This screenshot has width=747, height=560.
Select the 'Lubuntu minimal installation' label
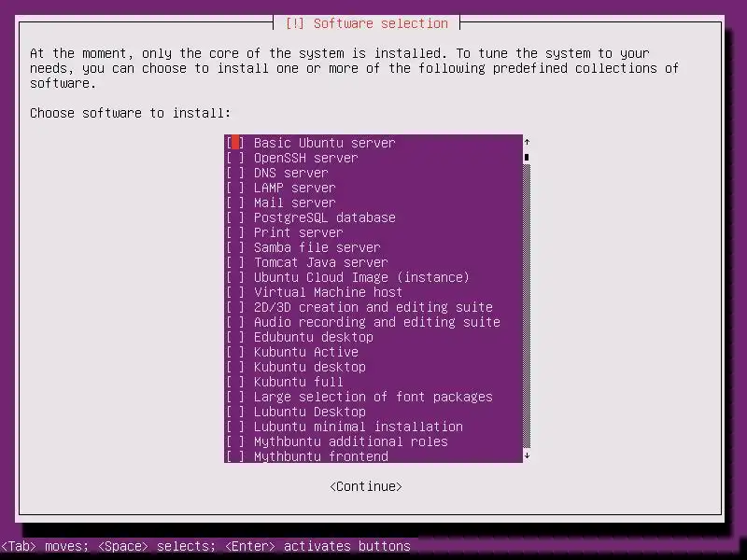(359, 427)
